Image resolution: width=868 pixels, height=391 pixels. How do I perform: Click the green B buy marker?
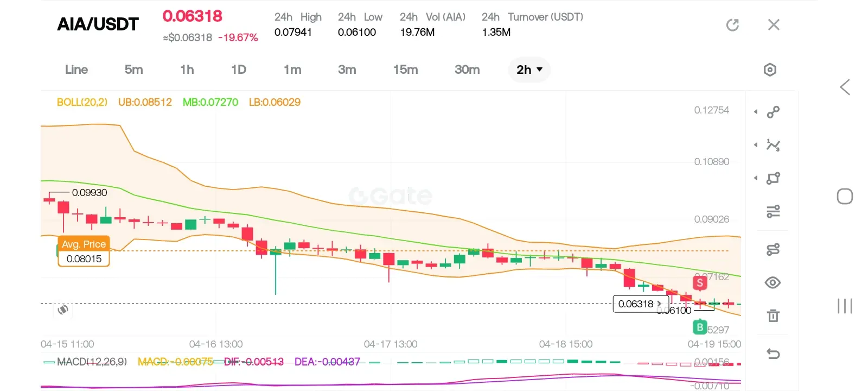[700, 327]
